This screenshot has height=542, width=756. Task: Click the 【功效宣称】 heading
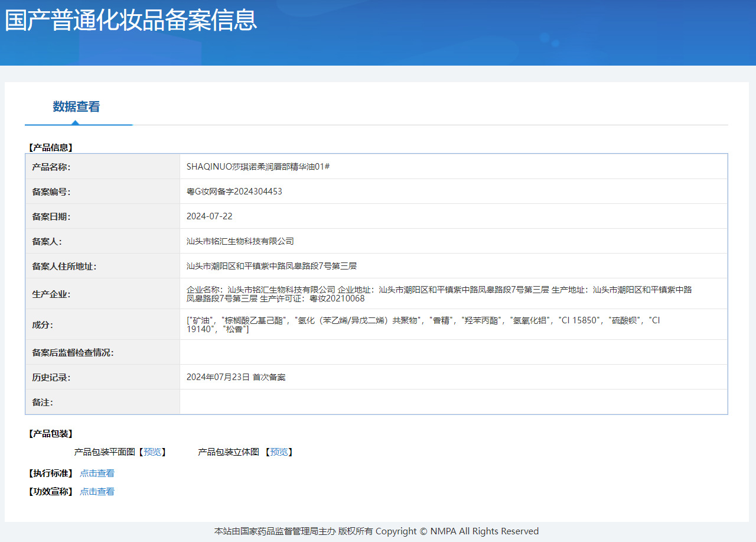(x=50, y=492)
